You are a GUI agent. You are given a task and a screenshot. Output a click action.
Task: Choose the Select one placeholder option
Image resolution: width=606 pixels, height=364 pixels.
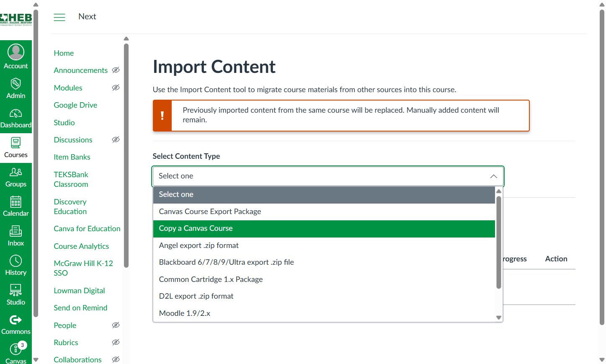[324, 195]
